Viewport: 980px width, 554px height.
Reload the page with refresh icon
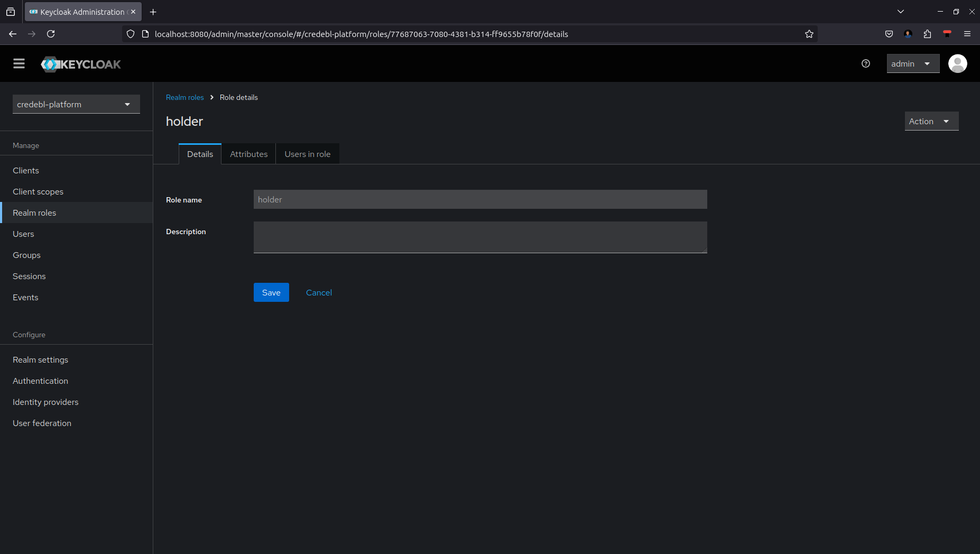[x=51, y=34]
